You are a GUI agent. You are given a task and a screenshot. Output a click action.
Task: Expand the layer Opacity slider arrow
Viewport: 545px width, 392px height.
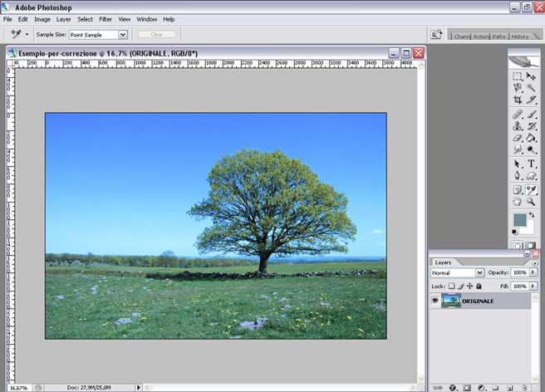click(x=533, y=272)
